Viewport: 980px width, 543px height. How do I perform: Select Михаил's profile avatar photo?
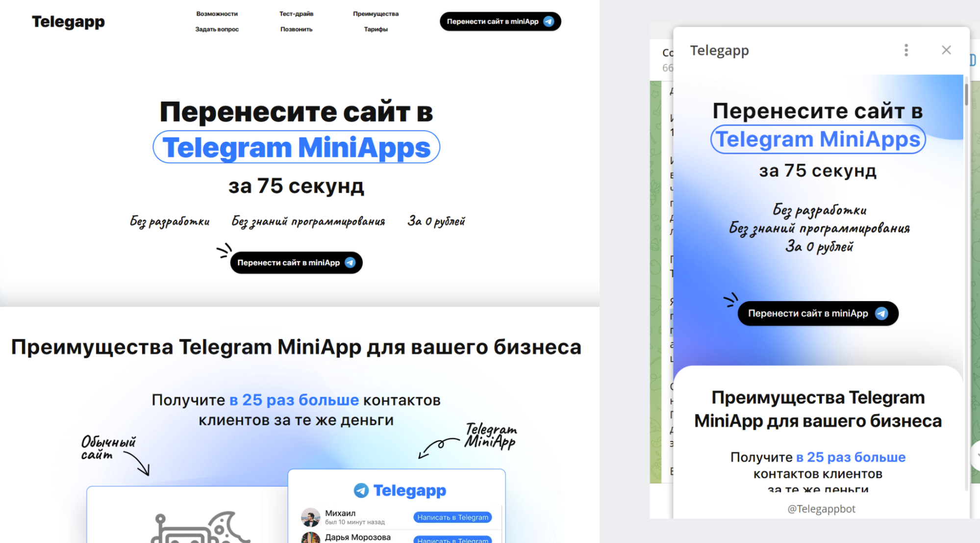(310, 517)
